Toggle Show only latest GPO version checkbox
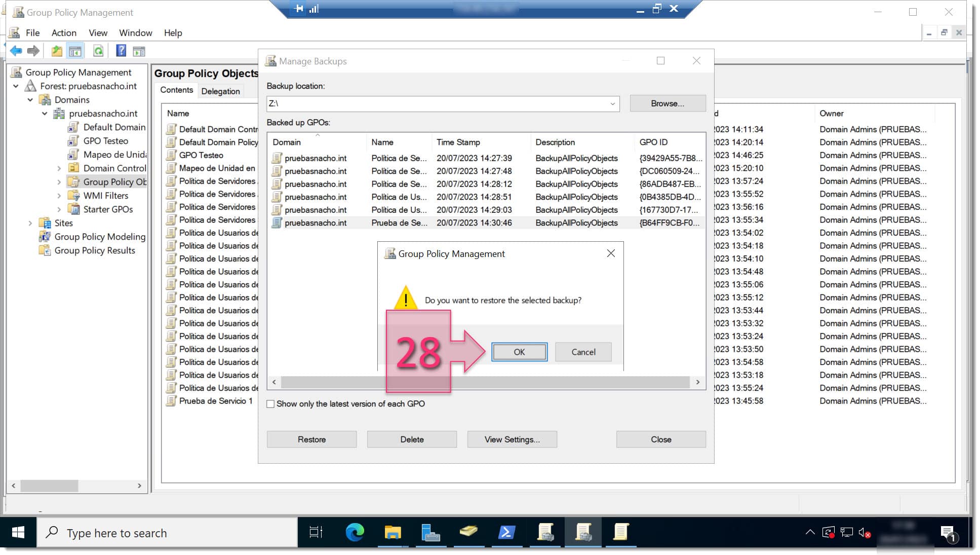Screen dimensions: 980x555 (270, 403)
